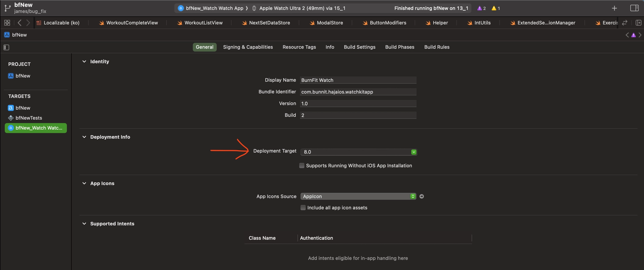Click the yellow warning issues indicator
The height and width of the screenshot is (270, 644).
click(x=496, y=8)
